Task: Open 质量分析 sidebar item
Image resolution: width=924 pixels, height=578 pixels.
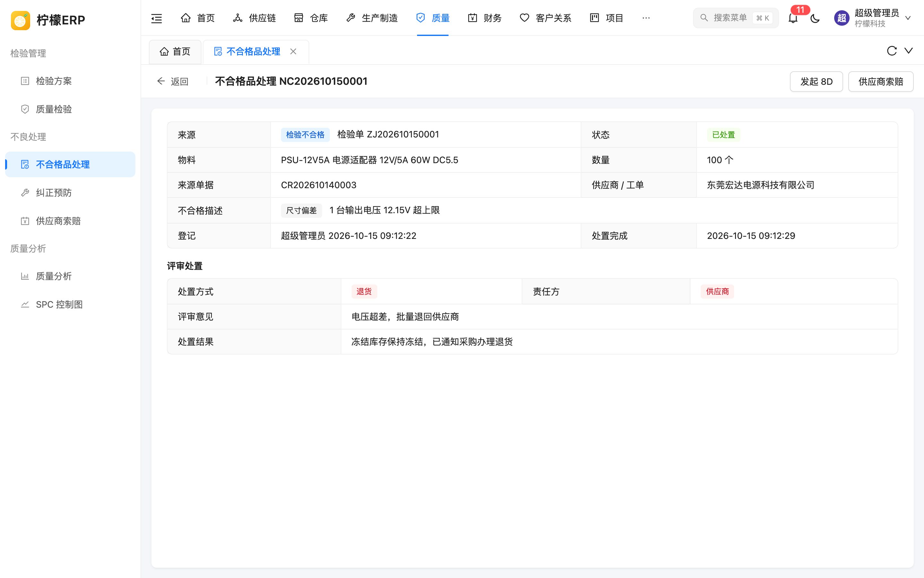Action: (x=70, y=276)
